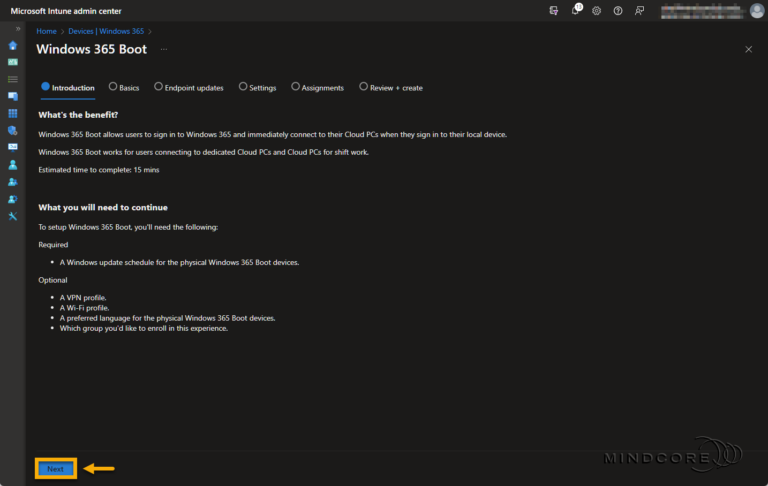Open the Dashboard icon in sidebar
The width and height of the screenshot is (768, 486).
coord(13,62)
